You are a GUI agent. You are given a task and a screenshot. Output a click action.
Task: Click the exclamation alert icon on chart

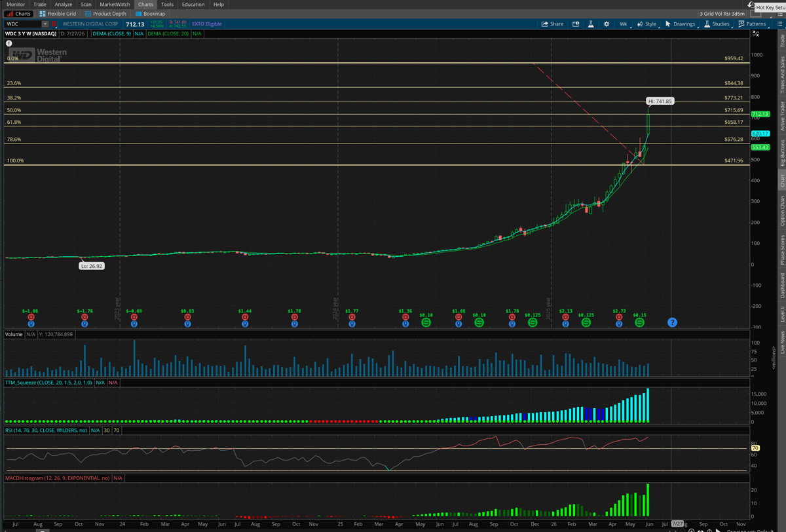(10, 43)
